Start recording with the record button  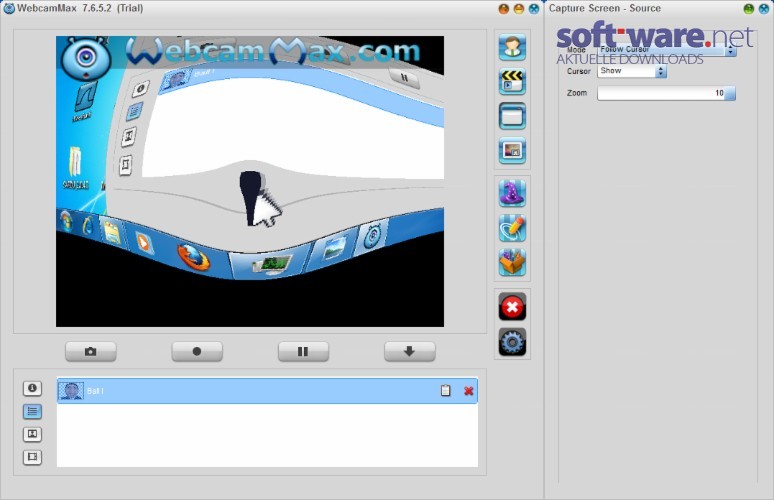[x=197, y=351]
